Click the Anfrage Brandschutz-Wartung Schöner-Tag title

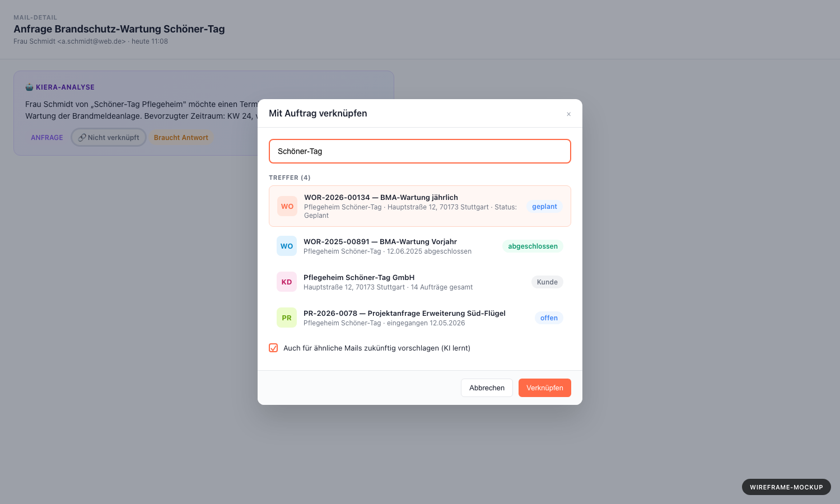point(119,29)
